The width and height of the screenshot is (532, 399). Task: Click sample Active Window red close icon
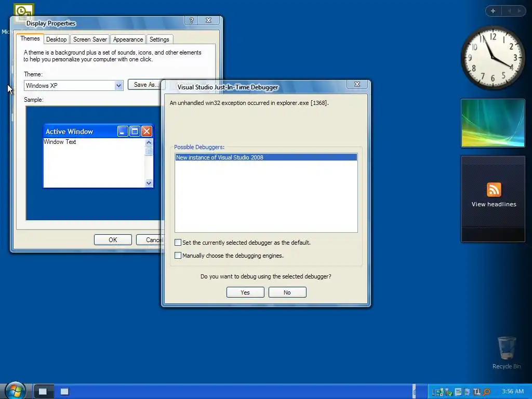tap(147, 131)
